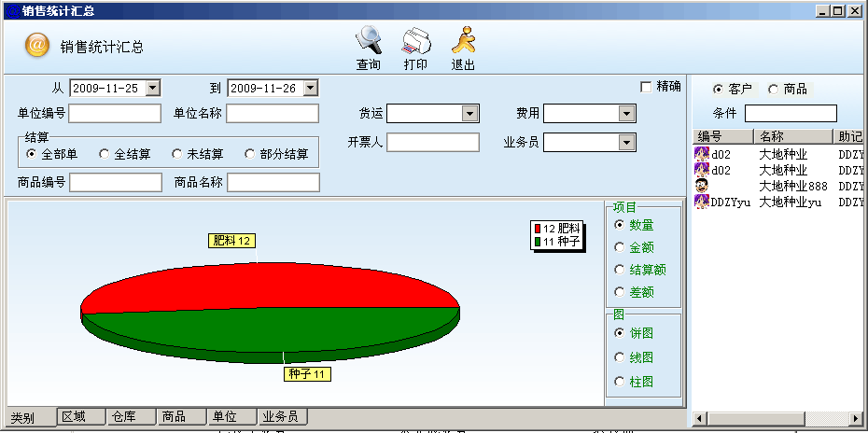This screenshot has width=868, height=433.
Task: Click the 名称 column header
Action: (793, 136)
